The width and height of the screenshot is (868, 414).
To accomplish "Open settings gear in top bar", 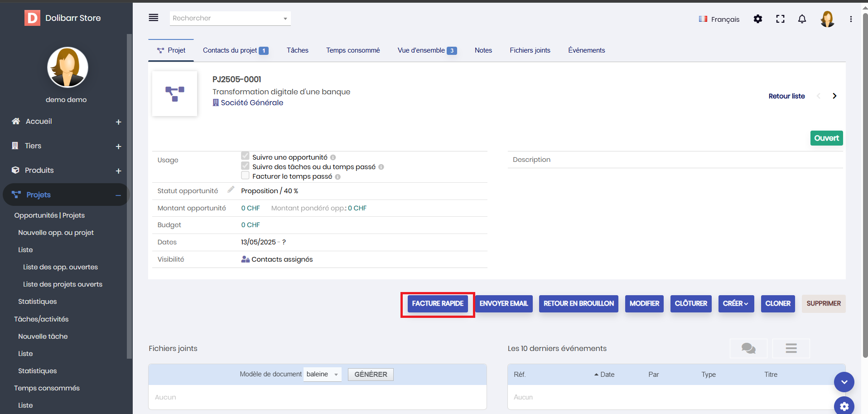I will [757, 19].
